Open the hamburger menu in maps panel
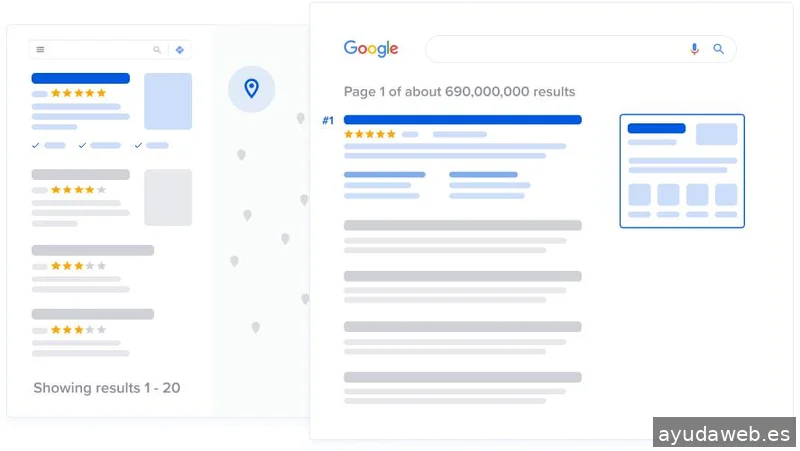This screenshot has width=800, height=451. 40,49
